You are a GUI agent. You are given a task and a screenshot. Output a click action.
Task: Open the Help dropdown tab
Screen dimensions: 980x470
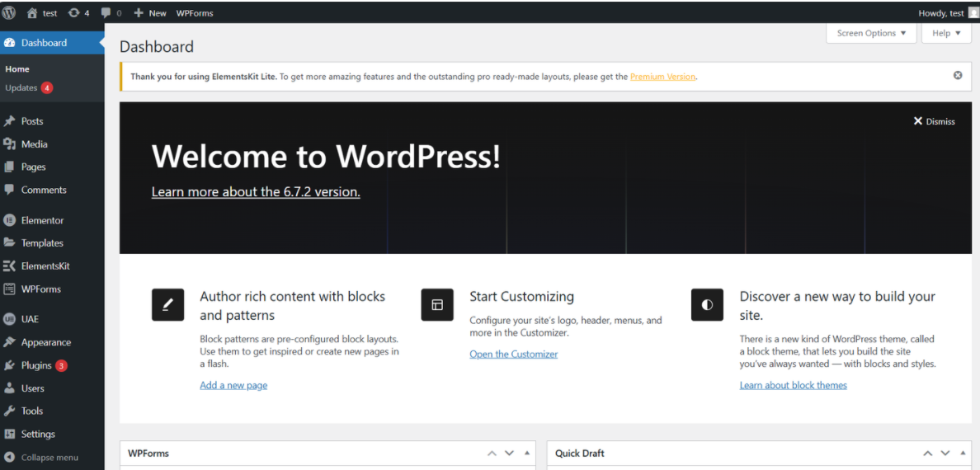pos(946,33)
